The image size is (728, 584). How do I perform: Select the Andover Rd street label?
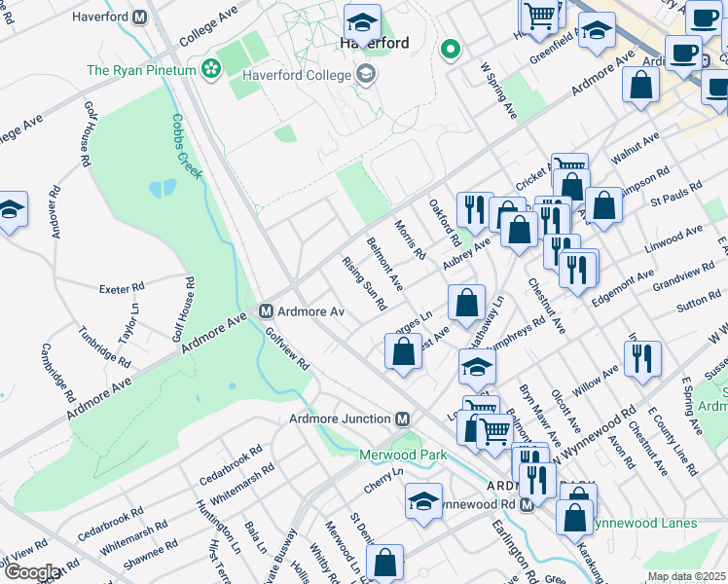tap(55, 212)
